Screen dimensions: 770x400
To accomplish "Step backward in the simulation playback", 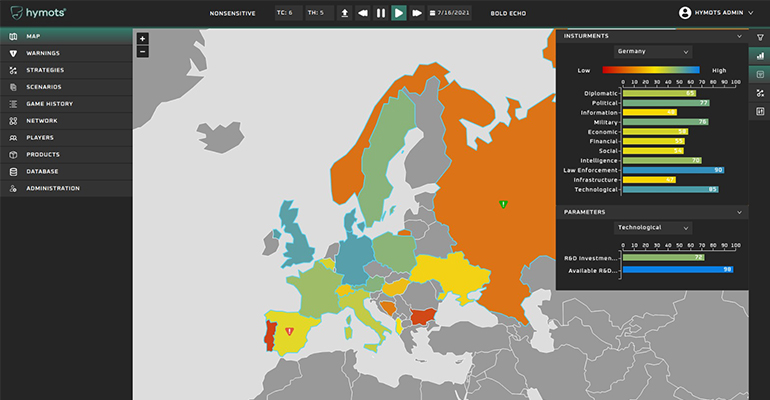I will [x=362, y=13].
